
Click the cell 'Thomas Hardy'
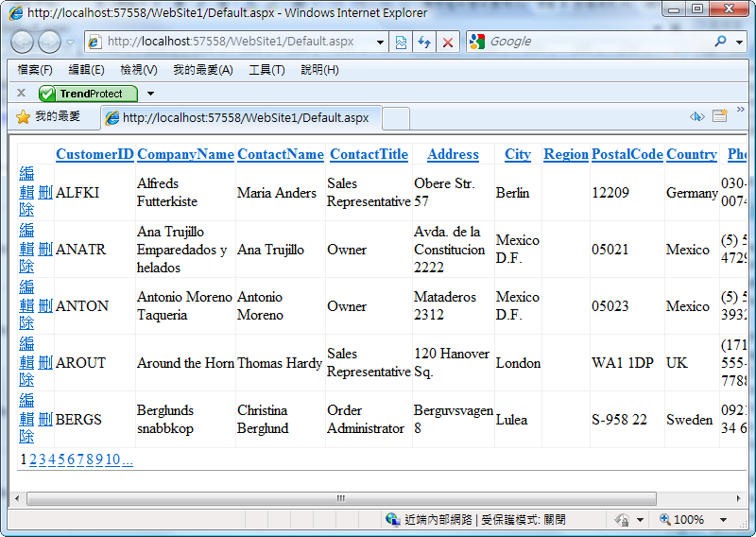280,363
